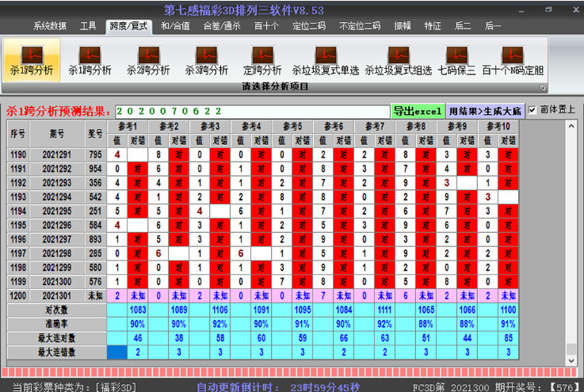The width and height of the screenshot is (584, 392).
Task: Open the 杀3跨分析 analysis
Action: (x=206, y=60)
